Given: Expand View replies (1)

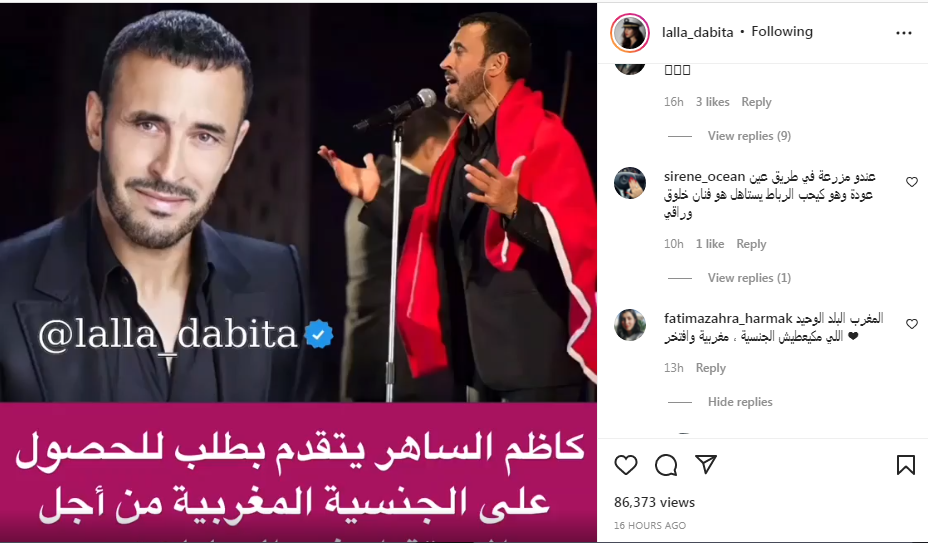Looking at the screenshot, I should [749, 278].
